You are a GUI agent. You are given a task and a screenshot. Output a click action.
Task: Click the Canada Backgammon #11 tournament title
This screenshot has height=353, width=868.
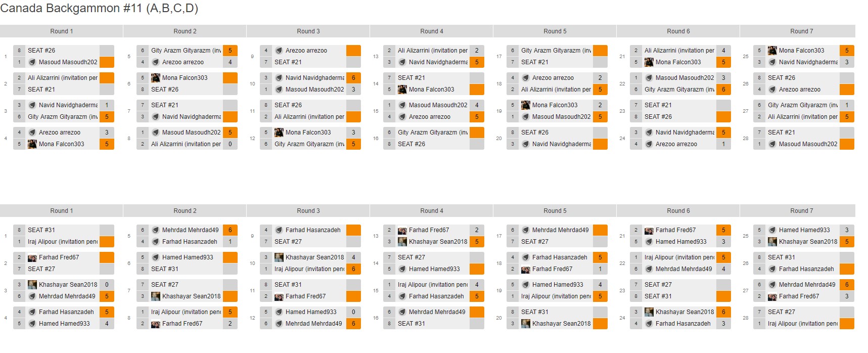99,9
